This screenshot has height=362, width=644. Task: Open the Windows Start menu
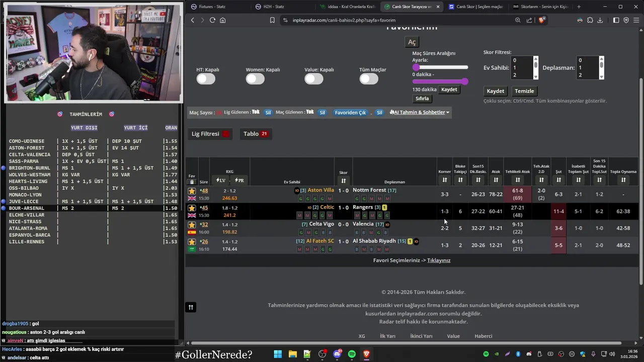coord(278,354)
